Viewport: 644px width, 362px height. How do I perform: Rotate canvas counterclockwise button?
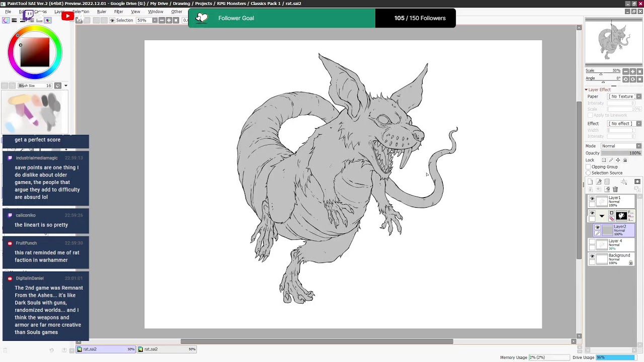pyautogui.click(x=625, y=79)
